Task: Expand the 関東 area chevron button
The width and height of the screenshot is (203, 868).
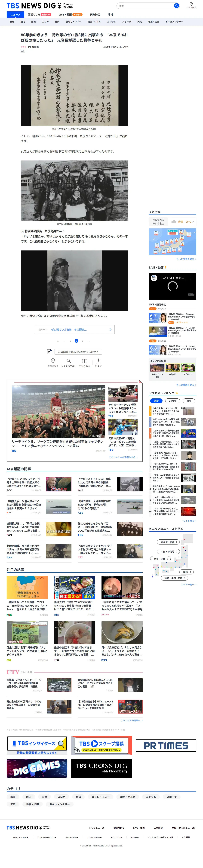Action: (187, 572)
